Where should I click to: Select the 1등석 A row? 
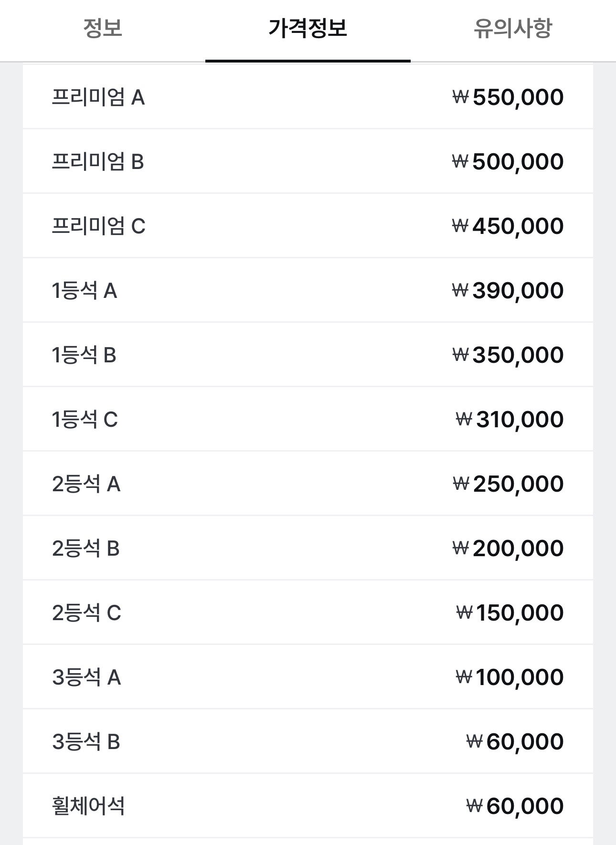(x=308, y=290)
